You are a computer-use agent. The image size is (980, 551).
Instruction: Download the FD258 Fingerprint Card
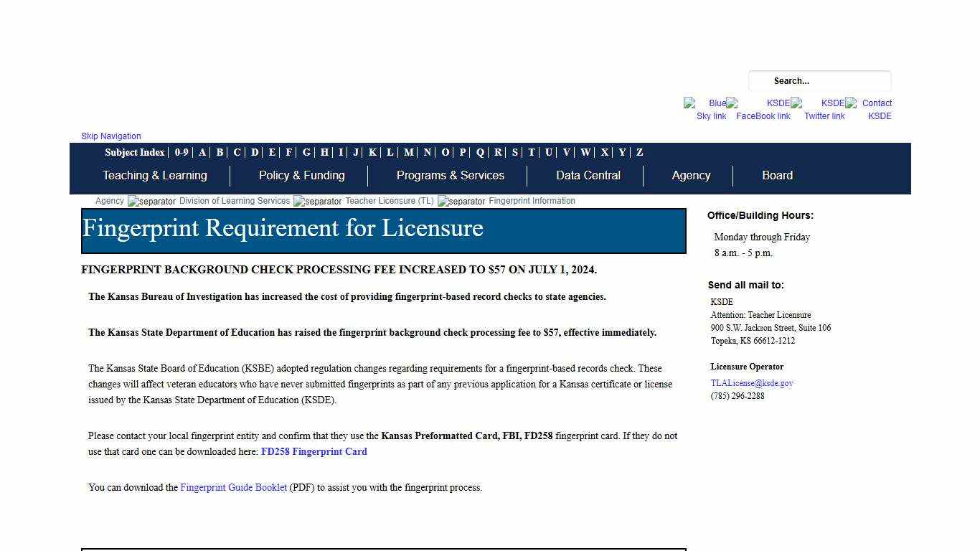[x=314, y=451]
